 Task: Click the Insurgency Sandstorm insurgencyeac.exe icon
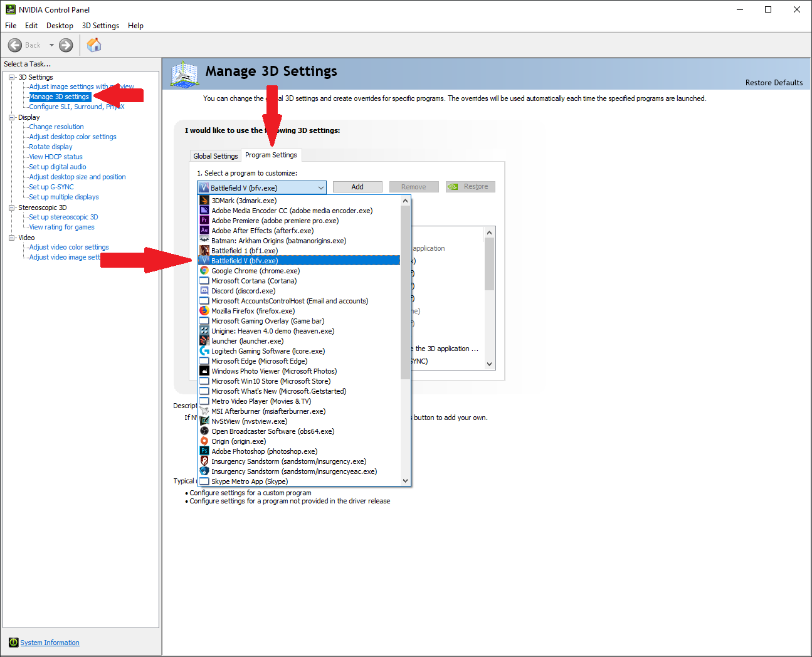click(x=204, y=471)
